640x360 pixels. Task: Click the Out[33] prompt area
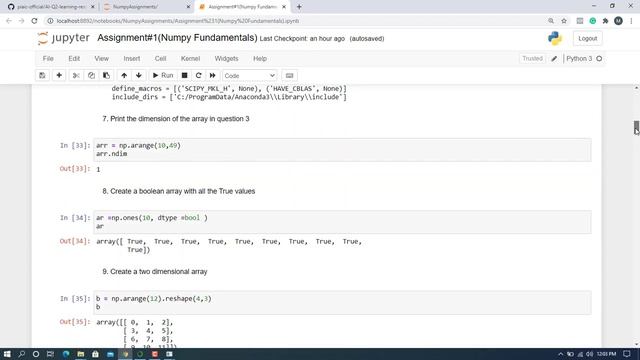[75, 169]
